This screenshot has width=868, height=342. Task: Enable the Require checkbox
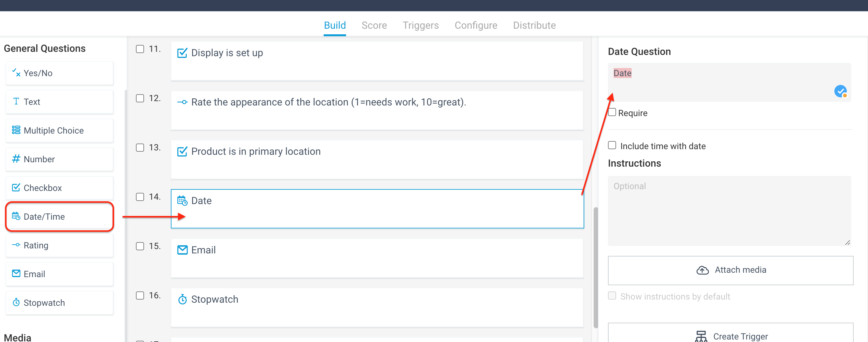point(612,112)
